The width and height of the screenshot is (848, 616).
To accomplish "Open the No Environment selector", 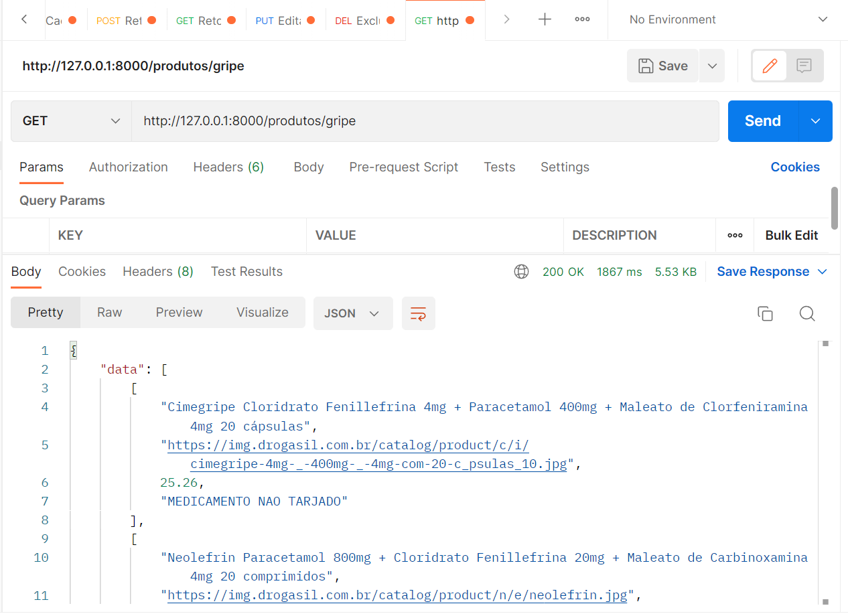I will click(727, 19).
